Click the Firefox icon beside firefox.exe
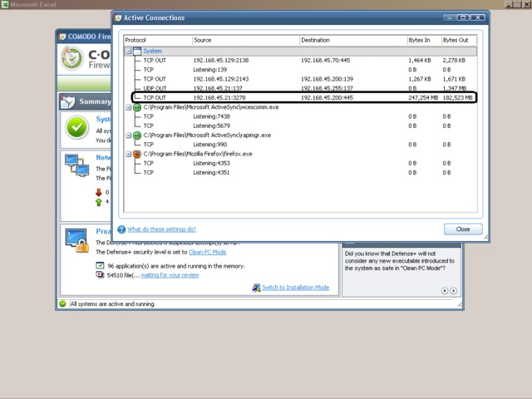The height and width of the screenshot is (399, 532). (x=137, y=154)
